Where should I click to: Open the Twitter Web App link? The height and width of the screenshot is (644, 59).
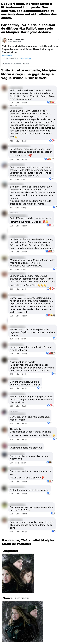[25, 58]
